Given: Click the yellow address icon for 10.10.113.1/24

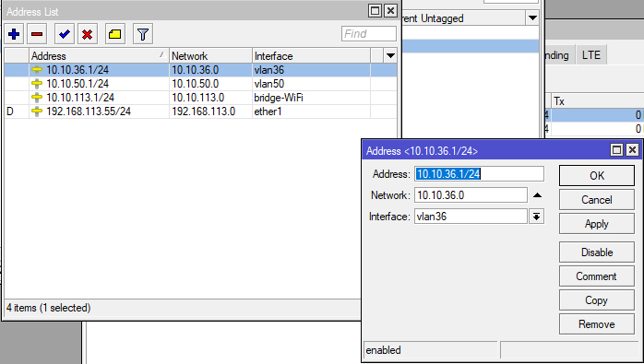Looking at the screenshot, I should pos(37,98).
